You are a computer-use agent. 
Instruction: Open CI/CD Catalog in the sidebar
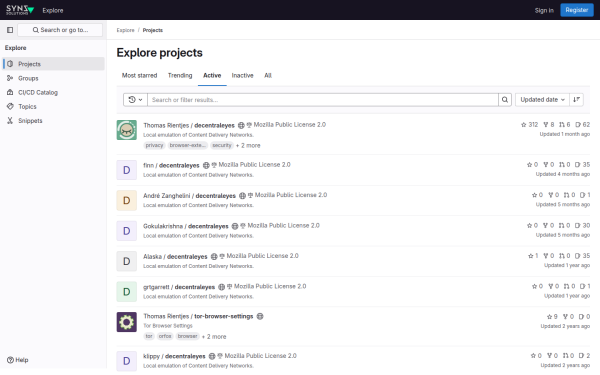pos(54,92)
